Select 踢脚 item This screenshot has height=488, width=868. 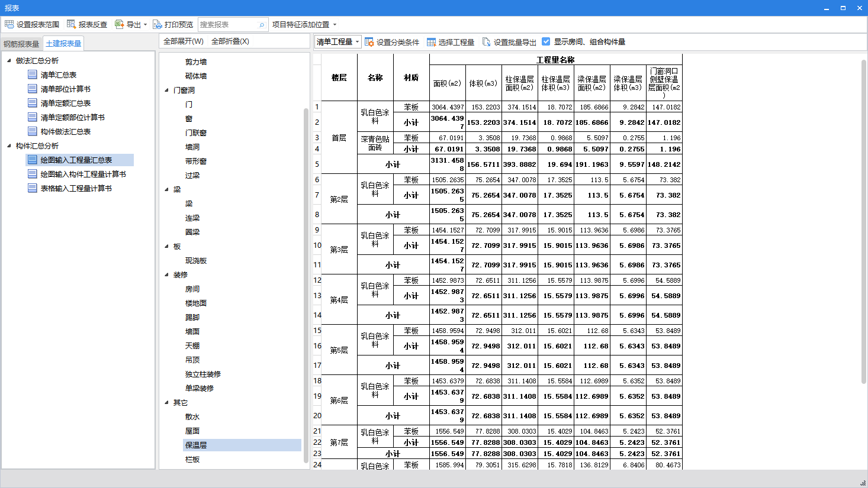point(192,317)
